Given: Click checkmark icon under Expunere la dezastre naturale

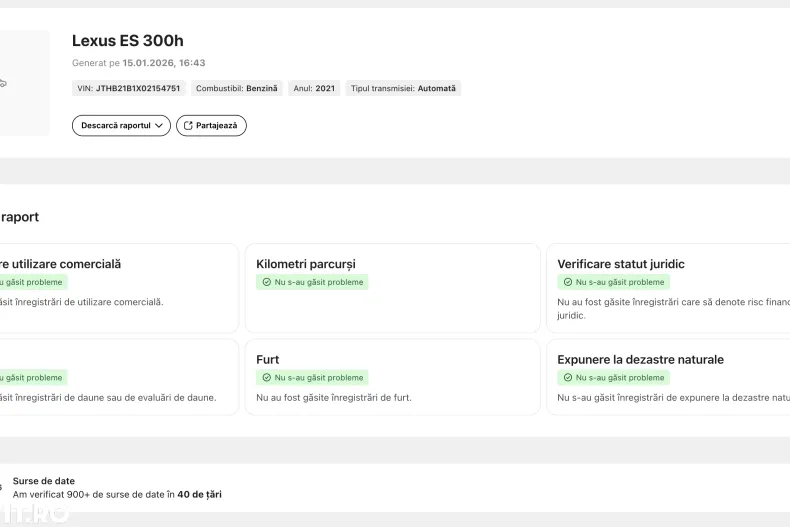Looking at the screenshot, I should tap(567, 378).
